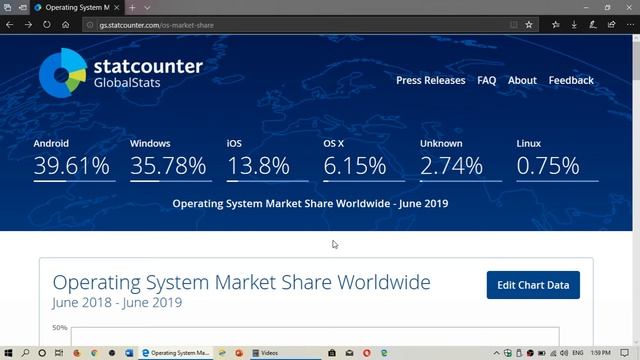Open the clock showing 1:59 PM
This screenshot has height=360, width=640.
click(x=601, y=353)
